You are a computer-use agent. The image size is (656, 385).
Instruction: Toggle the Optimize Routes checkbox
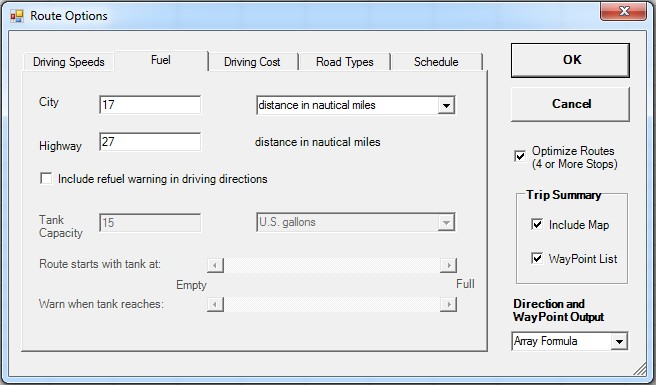[520, 157]
